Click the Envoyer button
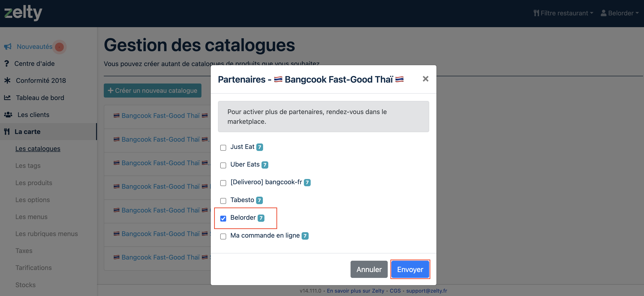This screenshot has width=644, height=296. tap(410, 269)
